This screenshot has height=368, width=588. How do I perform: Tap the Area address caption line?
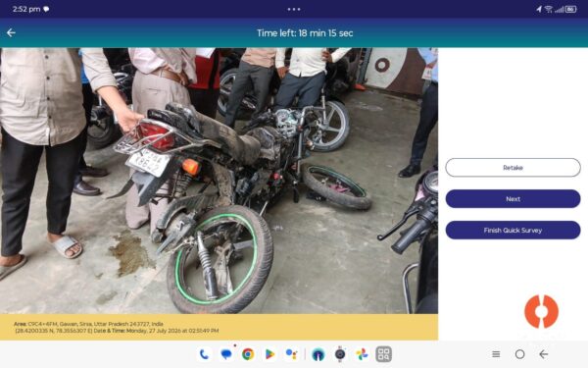(88, 324)
